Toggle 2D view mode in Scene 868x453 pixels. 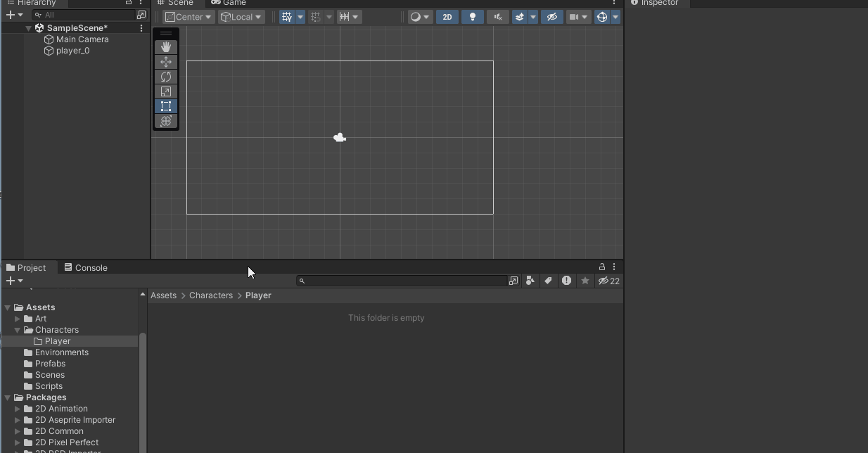[x=447, y=17]
